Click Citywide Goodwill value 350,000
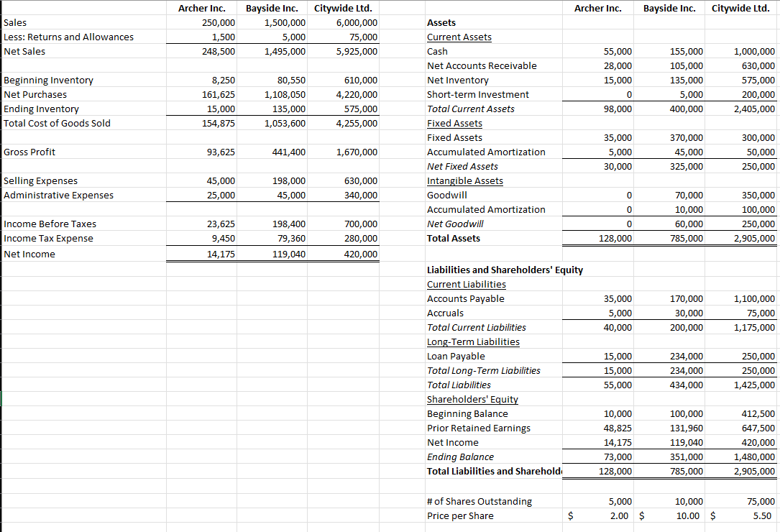This screenshot has height=532, width=780. coord(758,196)
